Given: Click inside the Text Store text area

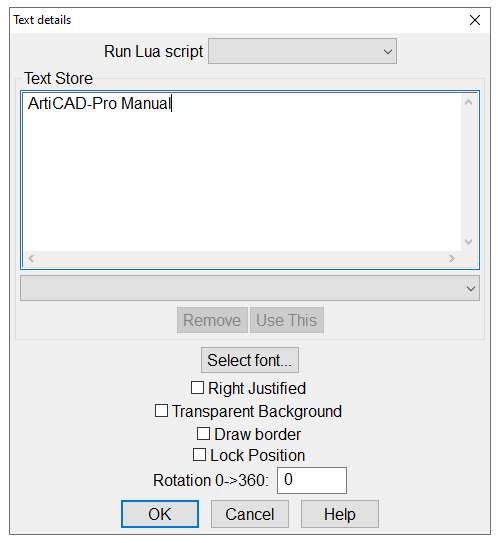Looking at the screenshot, I should tap(242, 172).
